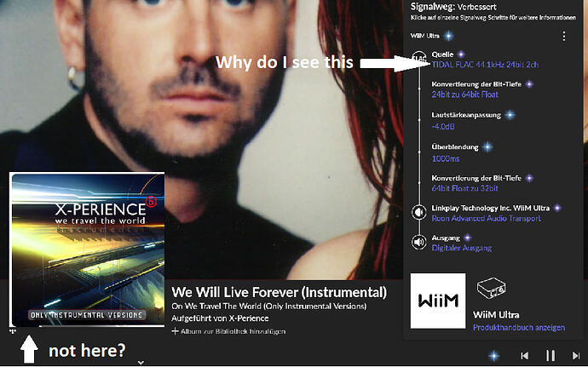
Task: Click the WiiM Ultra name beside the device icon
Action: pyautogui.click(x=496, y=314)
